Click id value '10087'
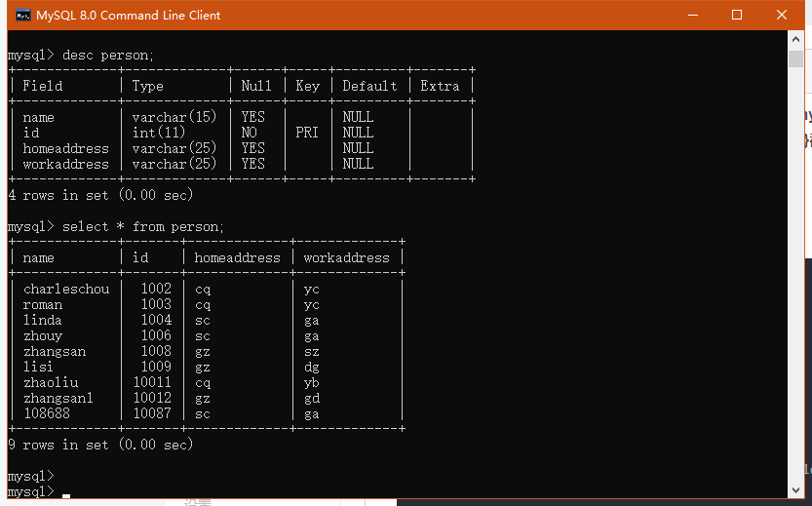The width and height of the screenshot is (812, 506). click(x=152, y=413)
